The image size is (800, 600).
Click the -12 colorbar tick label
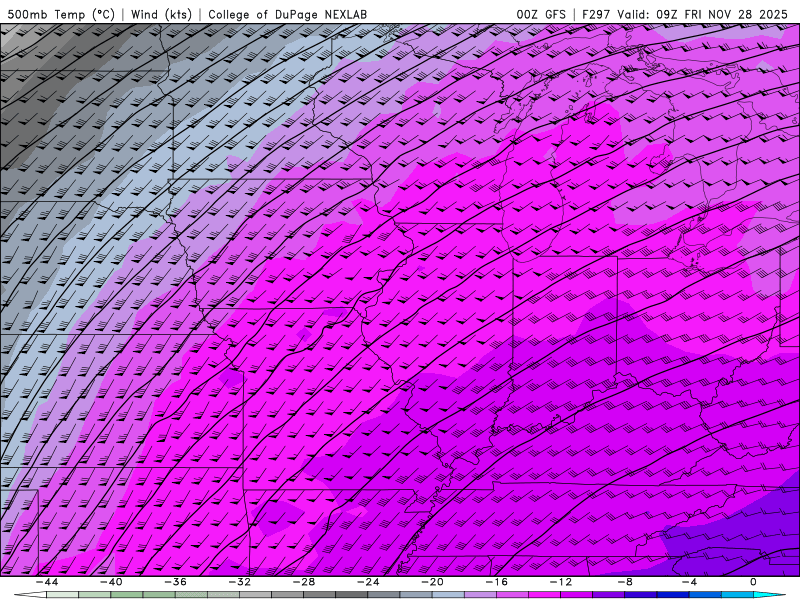[561, 582]
